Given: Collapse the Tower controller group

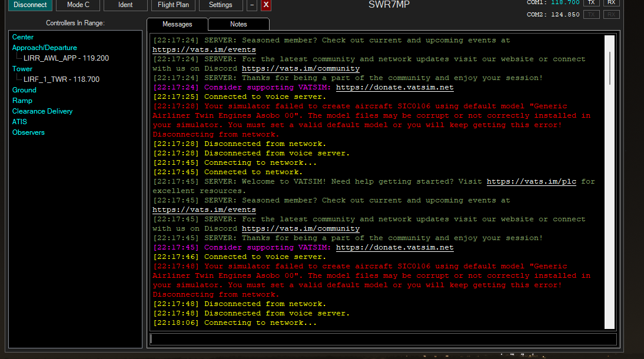Looking at the screenshot, I should 22,69.
